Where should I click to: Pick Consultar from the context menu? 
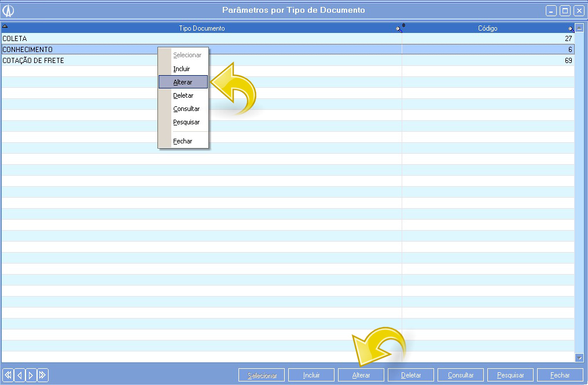(186, 109)
